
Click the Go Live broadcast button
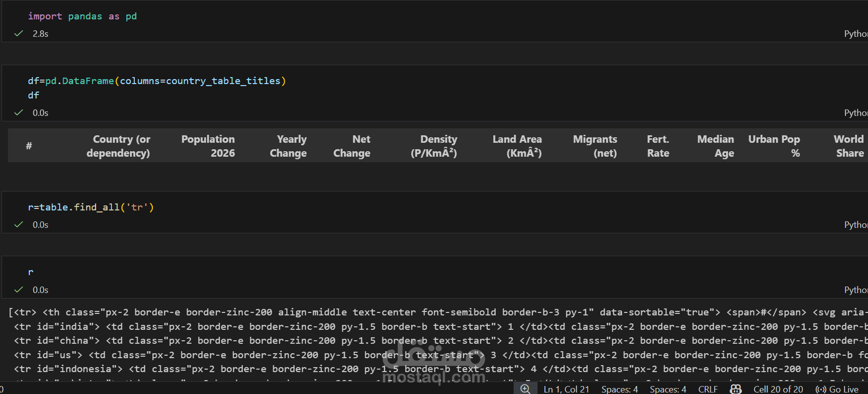837,389
